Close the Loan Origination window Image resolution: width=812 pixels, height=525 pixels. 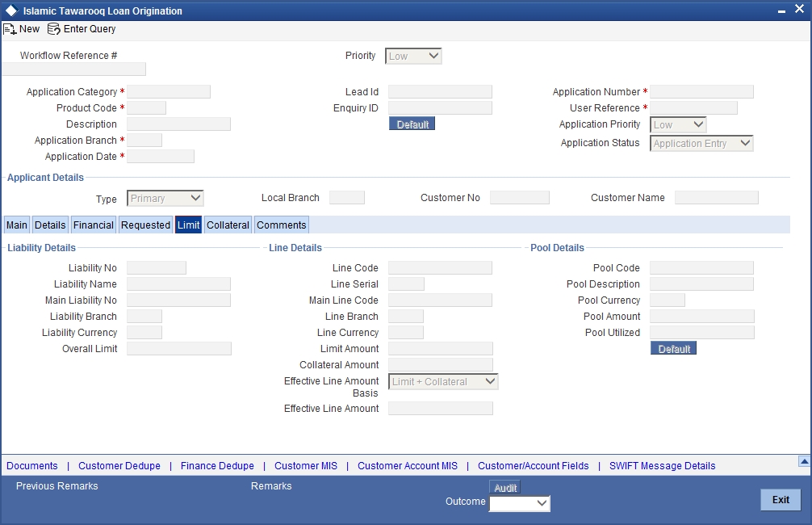point(799,10)
